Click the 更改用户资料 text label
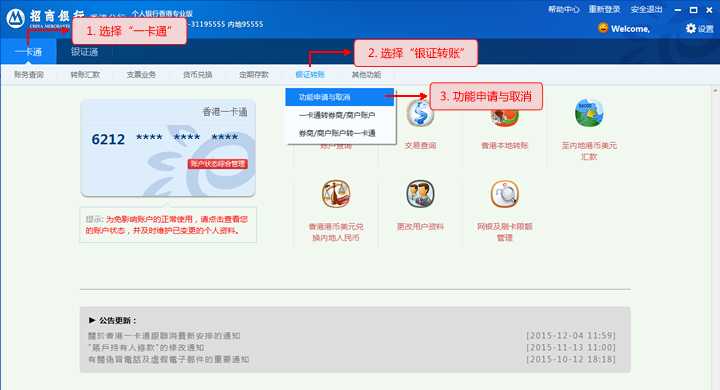720x390 pixels. pos(420,226)
